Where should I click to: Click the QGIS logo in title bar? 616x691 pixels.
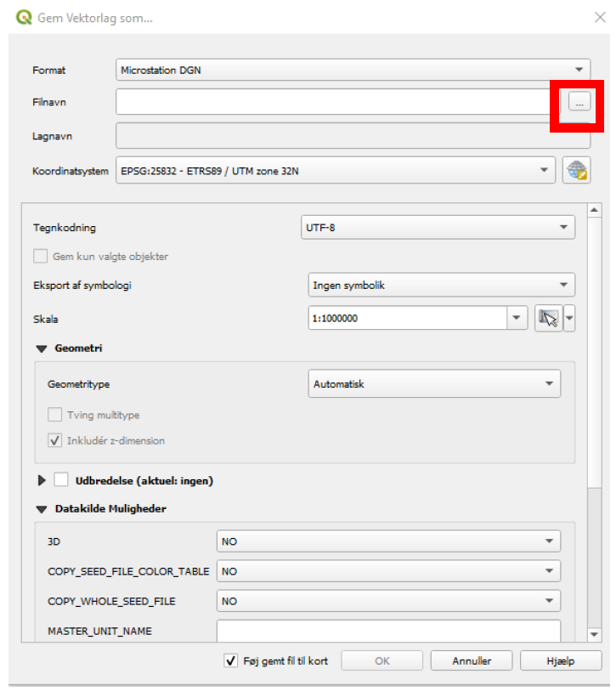coord(24,17)
